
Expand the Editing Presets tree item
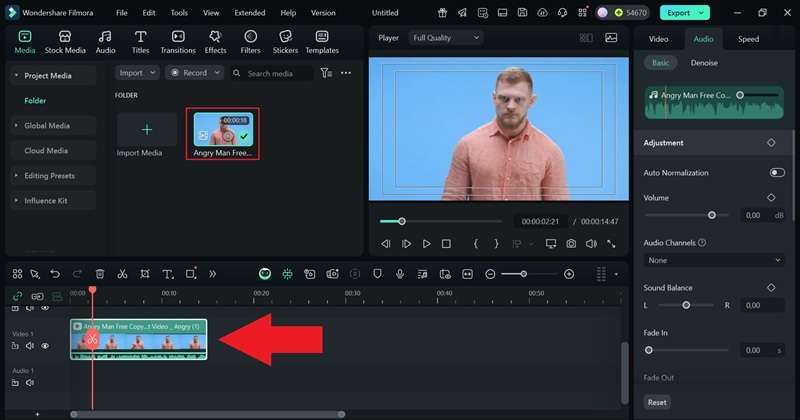click(x=16, y=176)
